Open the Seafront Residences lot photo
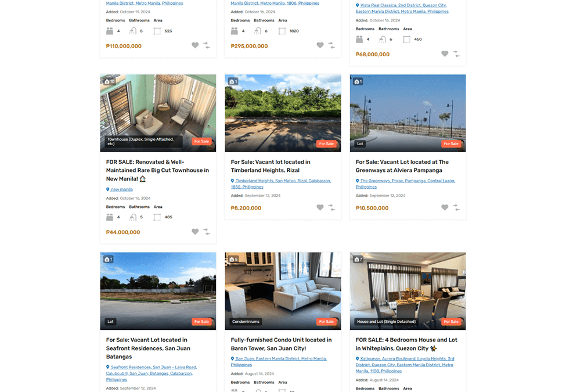Image resolution: width=566 pixels, height=392 pixels. pos(158,291)
